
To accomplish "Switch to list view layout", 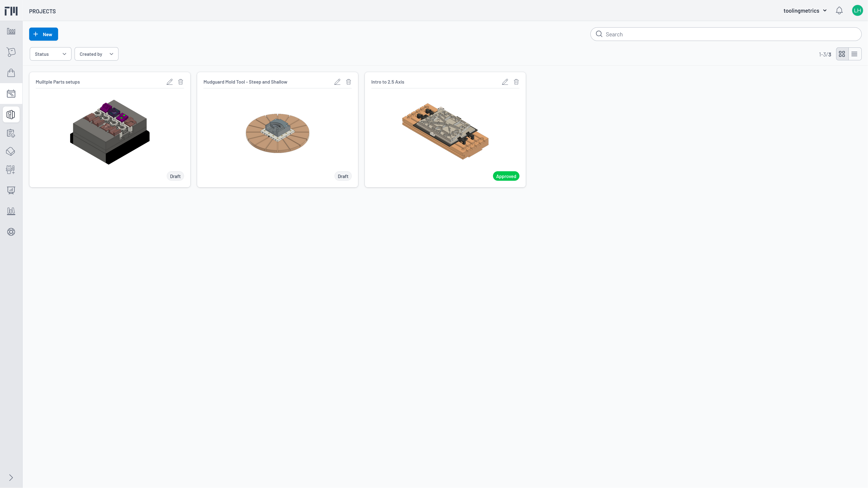I will point(854,54).
